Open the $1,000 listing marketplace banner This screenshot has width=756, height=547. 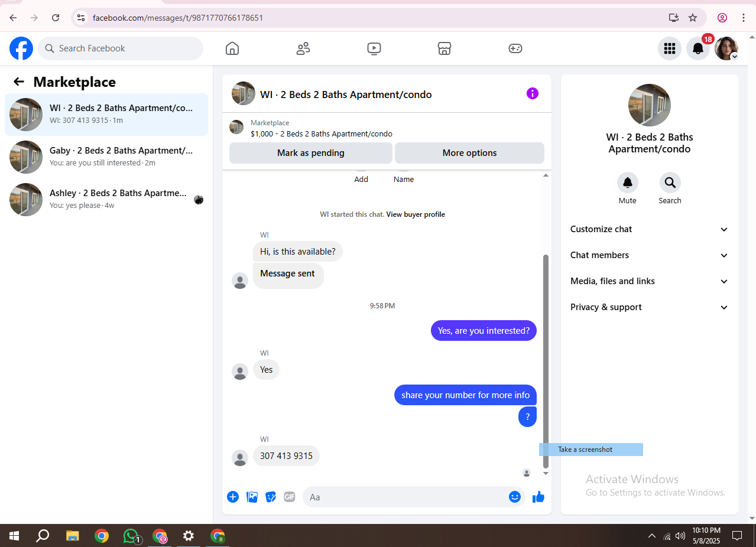pos(387,128)
